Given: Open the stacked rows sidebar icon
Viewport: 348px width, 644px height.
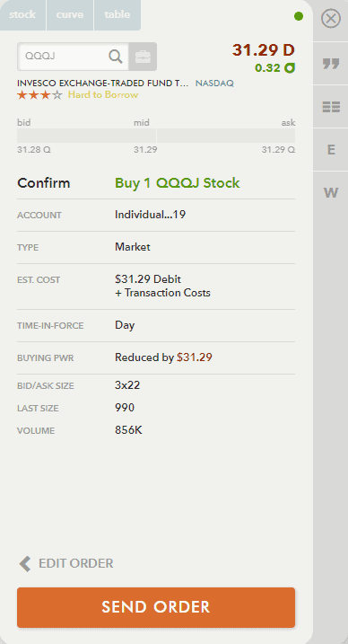Looking at the screenshot, I should (331, 107).
